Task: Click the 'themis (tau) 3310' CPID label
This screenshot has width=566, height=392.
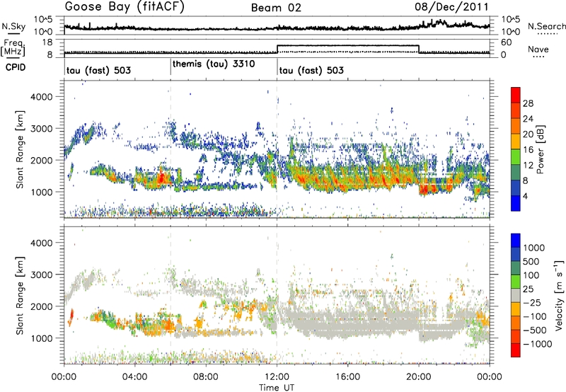Action: [214, 64]
